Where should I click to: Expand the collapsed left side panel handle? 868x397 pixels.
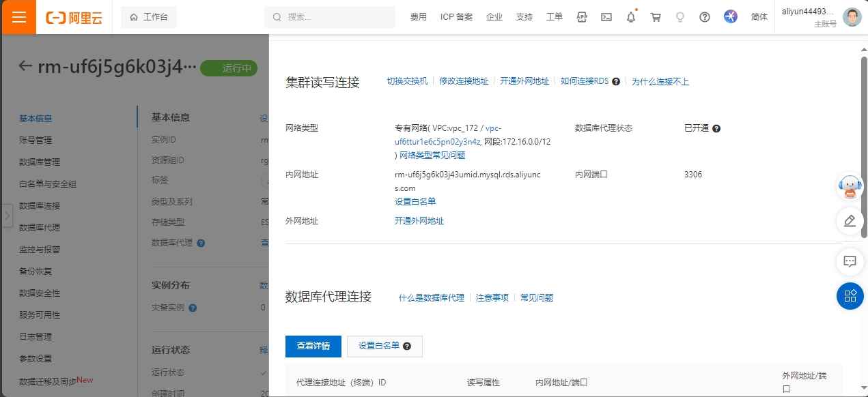(x=7, y=216)
